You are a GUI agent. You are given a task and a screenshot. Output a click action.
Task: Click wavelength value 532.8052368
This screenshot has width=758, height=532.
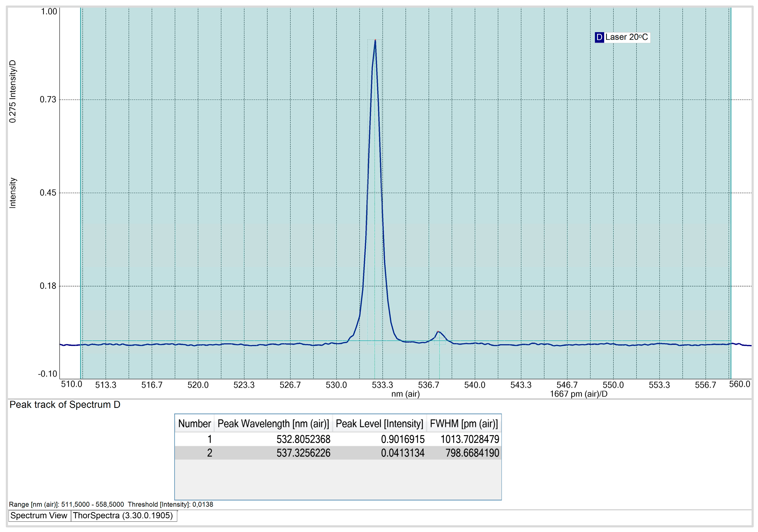click(303, 439)
